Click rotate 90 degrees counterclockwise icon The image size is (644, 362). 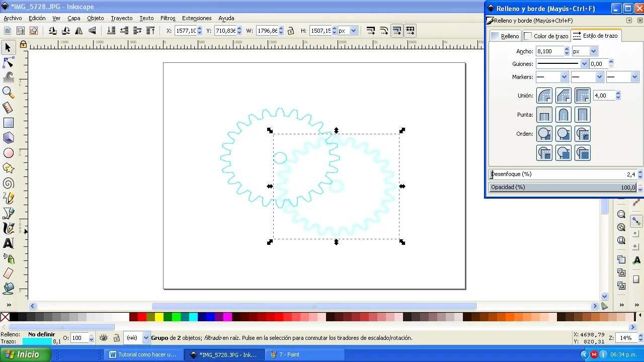point(53,31)
